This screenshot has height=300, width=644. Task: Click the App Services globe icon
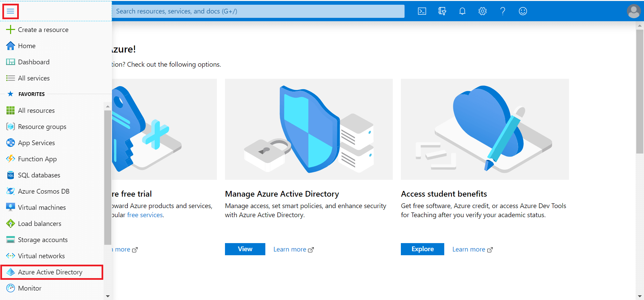[x=10, y=143]
